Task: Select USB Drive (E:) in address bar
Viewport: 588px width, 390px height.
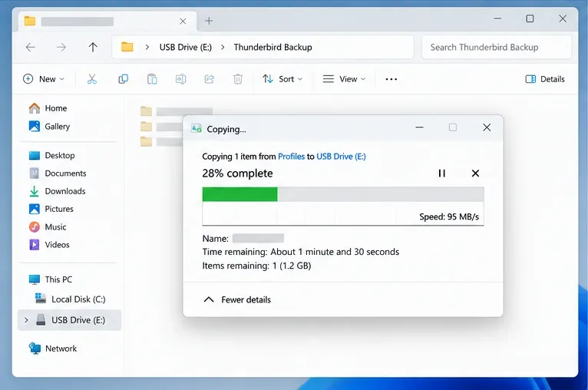Action: (186, 48)
